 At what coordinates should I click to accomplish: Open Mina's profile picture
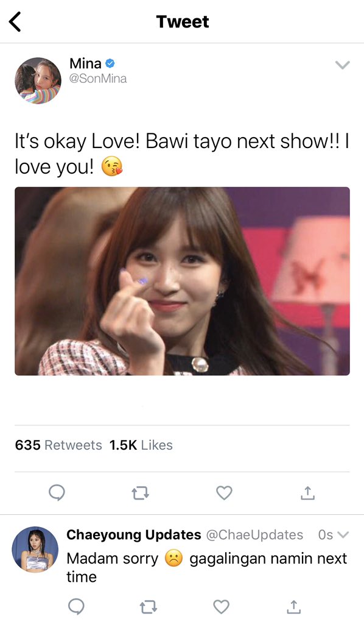coord(38,80)
